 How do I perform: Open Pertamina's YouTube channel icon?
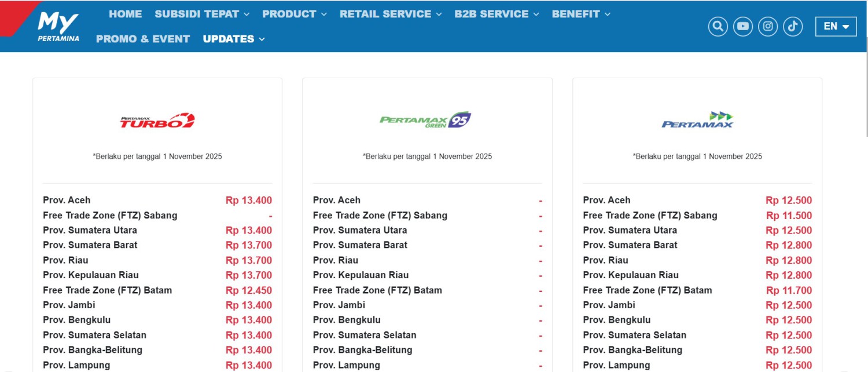[742, 26]
